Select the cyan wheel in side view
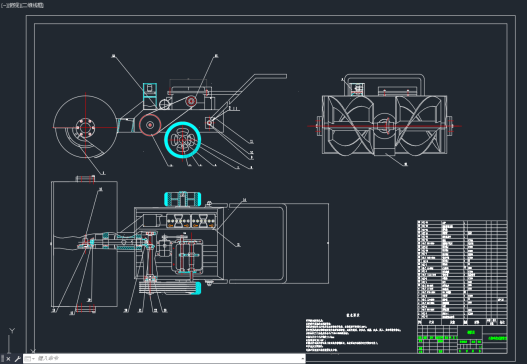This screenshot has width=527, height=364. click(x=183, y=140)
